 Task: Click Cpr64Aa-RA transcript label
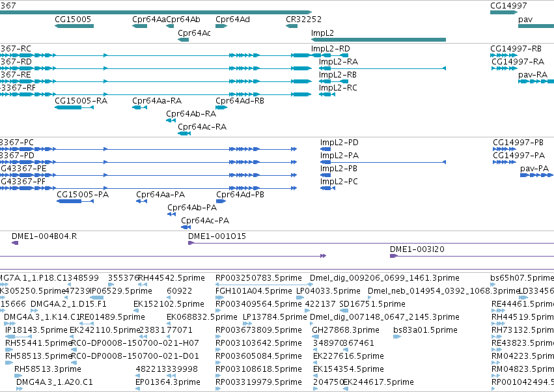coord(157,101)
